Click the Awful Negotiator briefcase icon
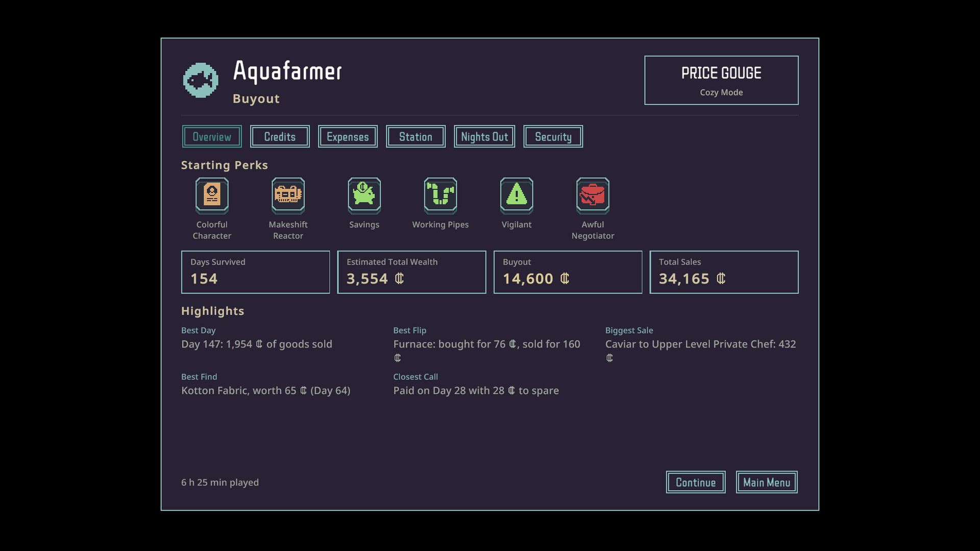 (593, 195)
